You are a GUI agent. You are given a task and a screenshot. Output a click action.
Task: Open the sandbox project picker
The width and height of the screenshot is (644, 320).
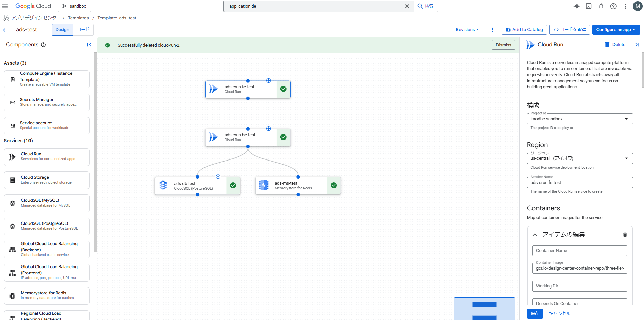[x=74, y=6]
